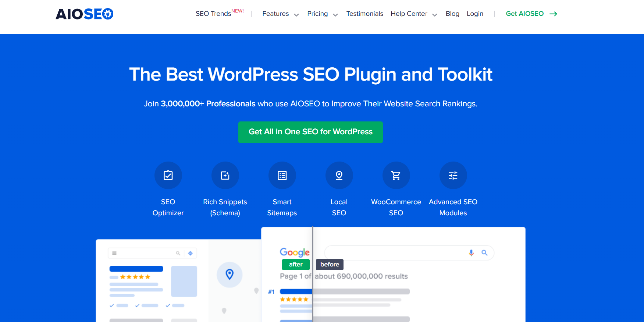This screenshot has width=644, height=322.
Task: Open the Local SEO map pin icon
Action: pyautogui.click(x=339, y=176)
